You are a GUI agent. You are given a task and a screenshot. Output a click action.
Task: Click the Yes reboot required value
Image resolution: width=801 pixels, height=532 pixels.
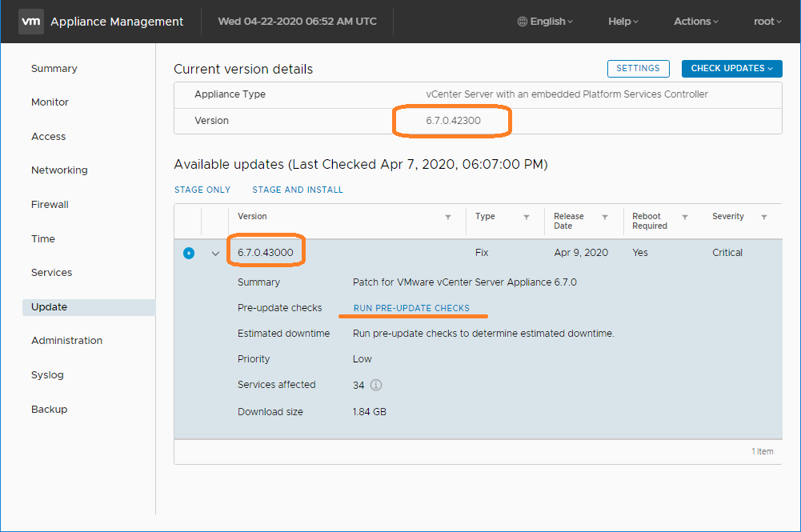pos(639,252)
